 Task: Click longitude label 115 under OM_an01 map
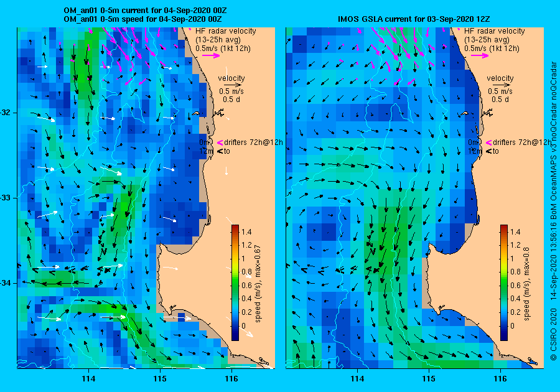160,379
